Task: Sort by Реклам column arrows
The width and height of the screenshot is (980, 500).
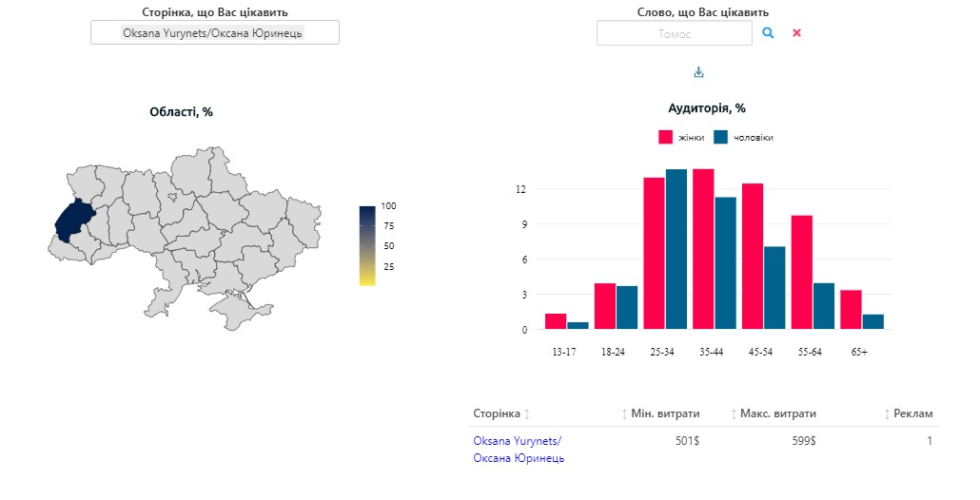Action: [x=888, y=414]
